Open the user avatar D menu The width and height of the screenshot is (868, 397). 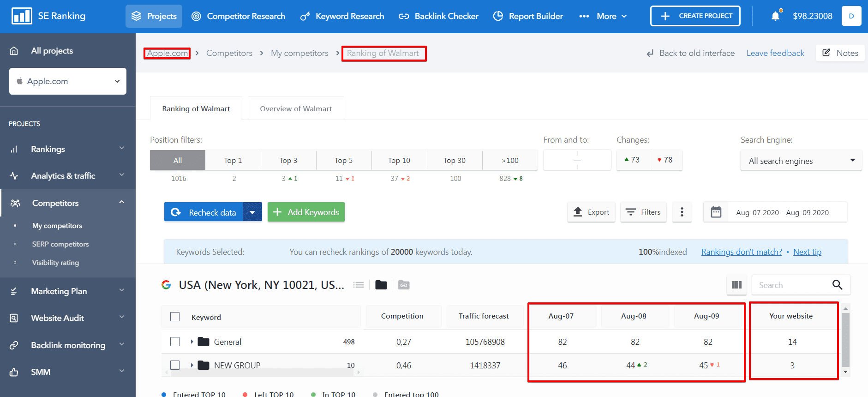tap(851, 16)
